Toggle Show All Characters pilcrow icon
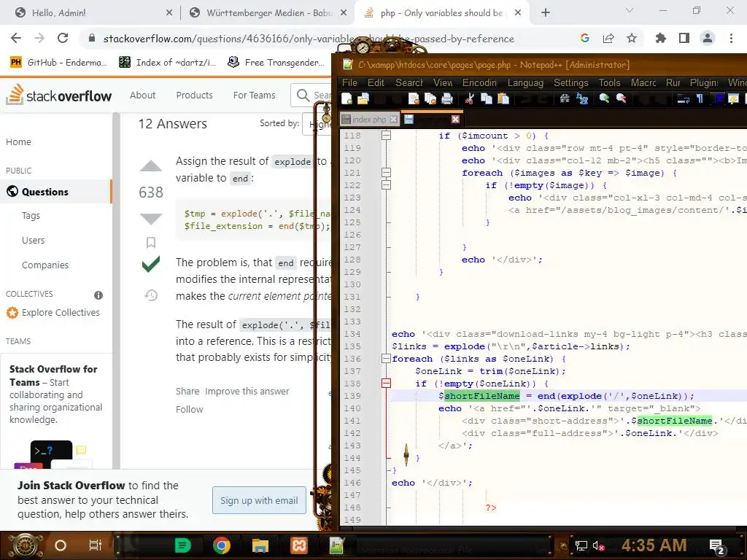 (700, 98)
